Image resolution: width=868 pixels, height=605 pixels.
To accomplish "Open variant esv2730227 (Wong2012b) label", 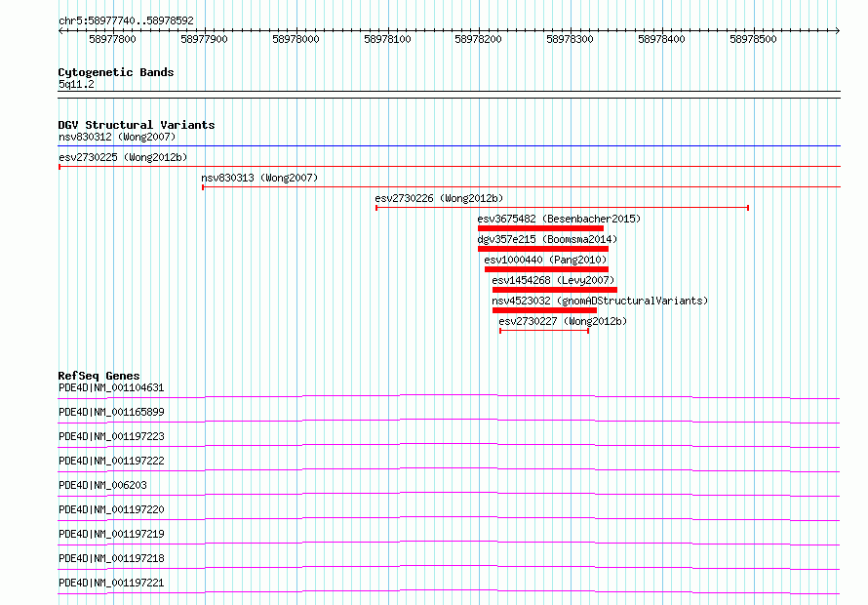I will [563, 321].
